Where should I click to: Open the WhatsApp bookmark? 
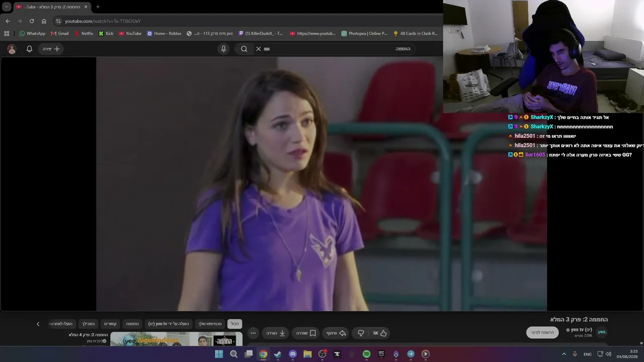[x=32, y=34]
